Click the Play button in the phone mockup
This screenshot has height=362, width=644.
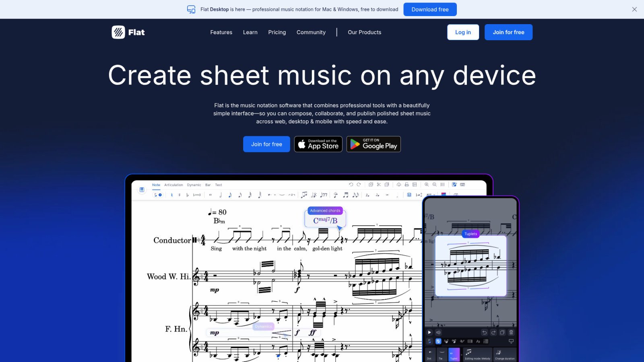tap(429, 333)
